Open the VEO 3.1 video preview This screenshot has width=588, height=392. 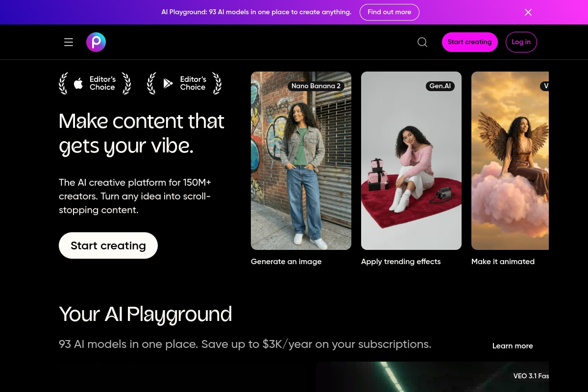point(431,377)
